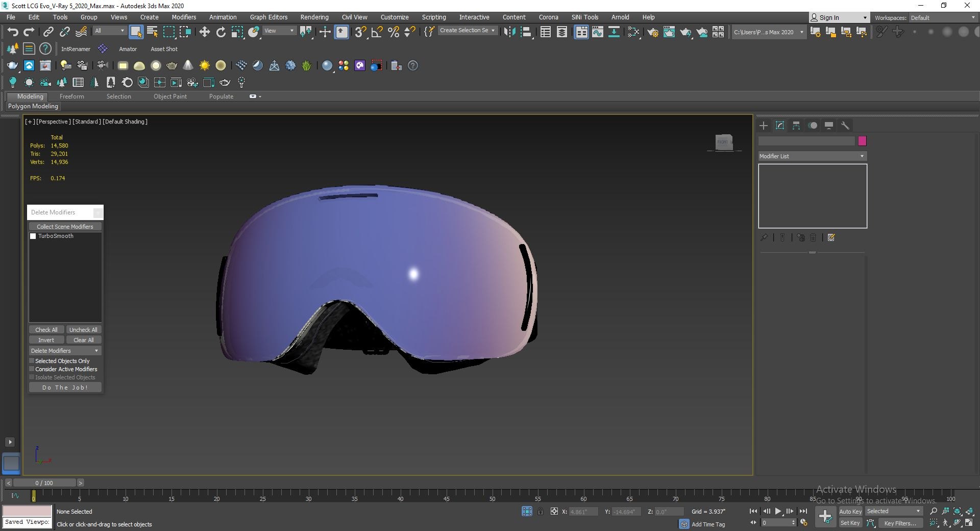Open the key filter Selected dropdown
This screenshot has height=531, width=980.
(894, 511)
